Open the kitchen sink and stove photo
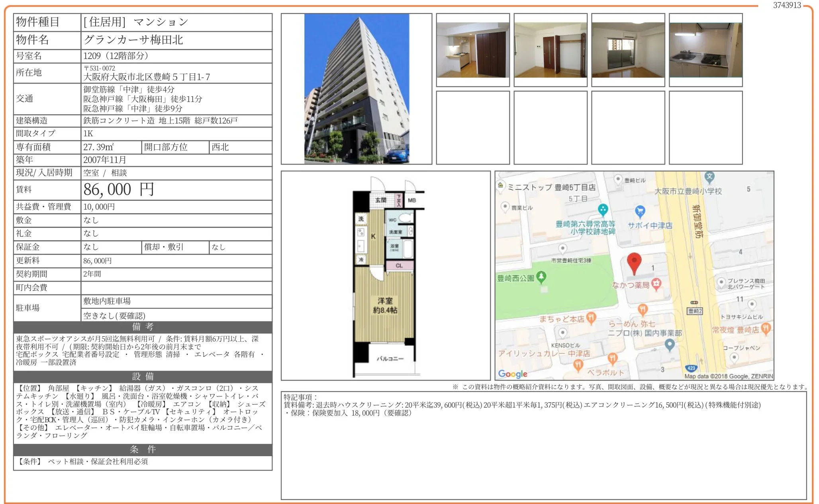Viewport: 819px width, 504px height. [x=705, y=50]
